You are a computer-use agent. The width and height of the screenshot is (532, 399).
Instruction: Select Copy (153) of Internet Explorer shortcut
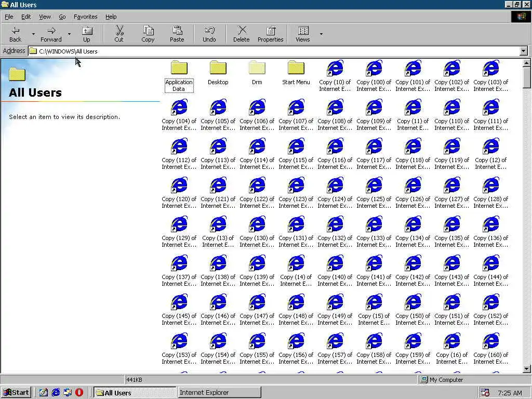coord(179,350)
